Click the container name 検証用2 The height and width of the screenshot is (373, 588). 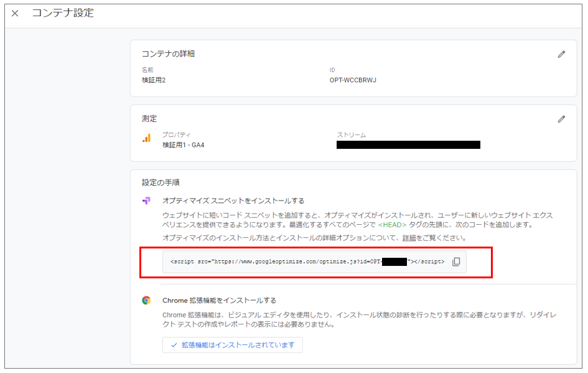pyautogui.click(x=154, y=80)
